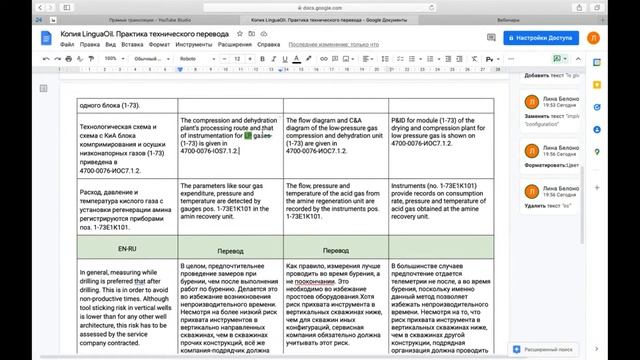Viewport: 640px width, 360px height.
Task: Open the text color picker
Action: 297,59
